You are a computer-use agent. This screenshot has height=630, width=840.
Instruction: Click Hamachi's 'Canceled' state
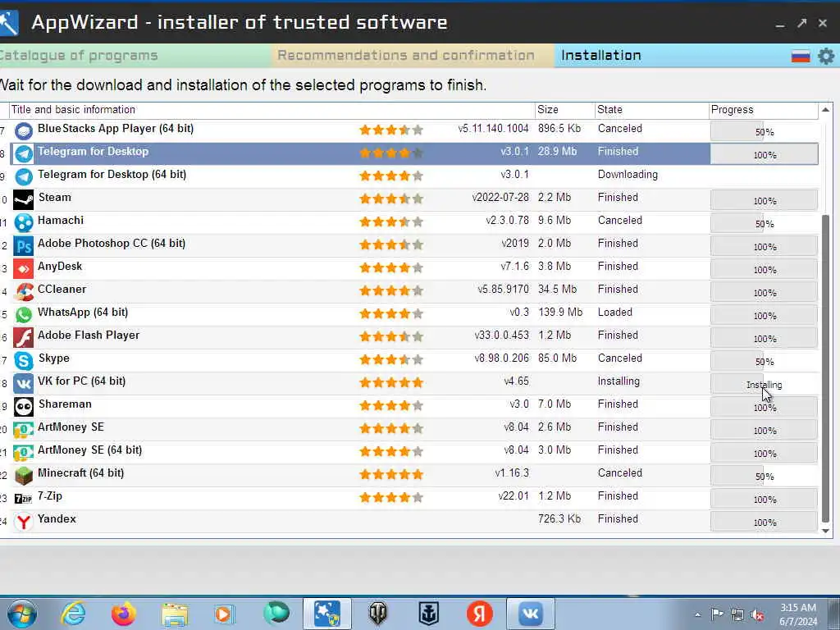tap(620, 221)
